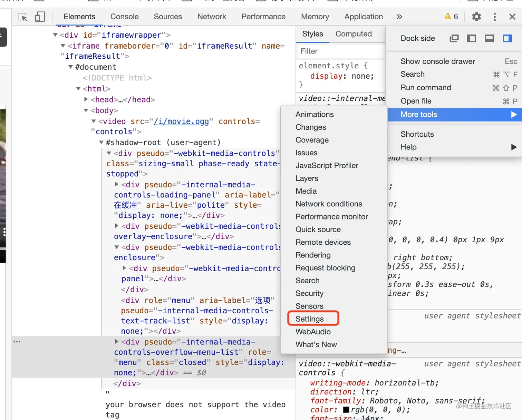Collapse the #shadow-root node

pos(101,142)
